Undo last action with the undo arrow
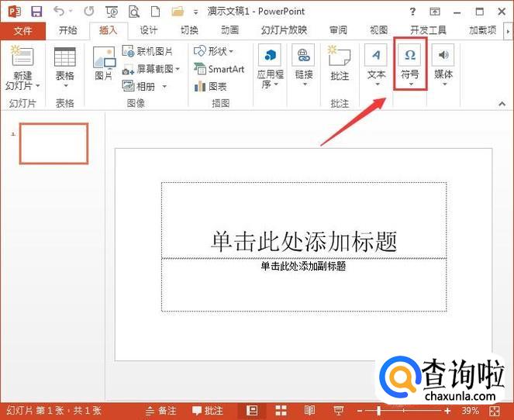Viewport: 514px width, 420px height. pyautogui.click(x=60, y=11)
